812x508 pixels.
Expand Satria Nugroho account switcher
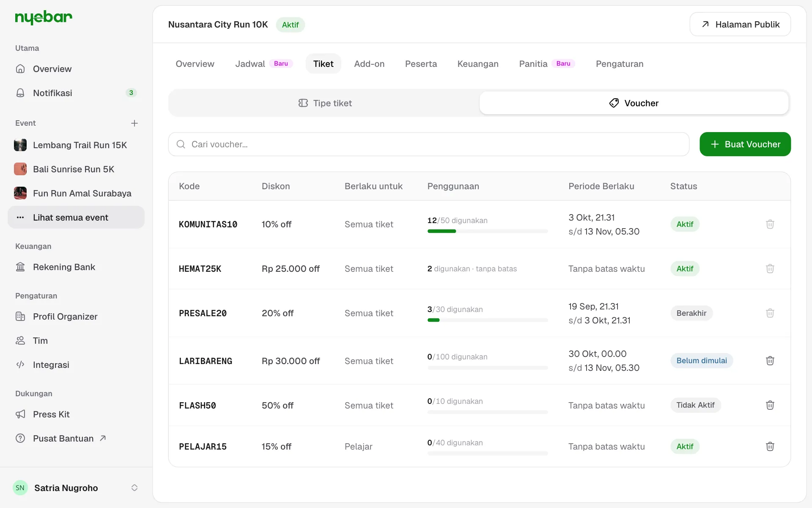click(76, 488)
